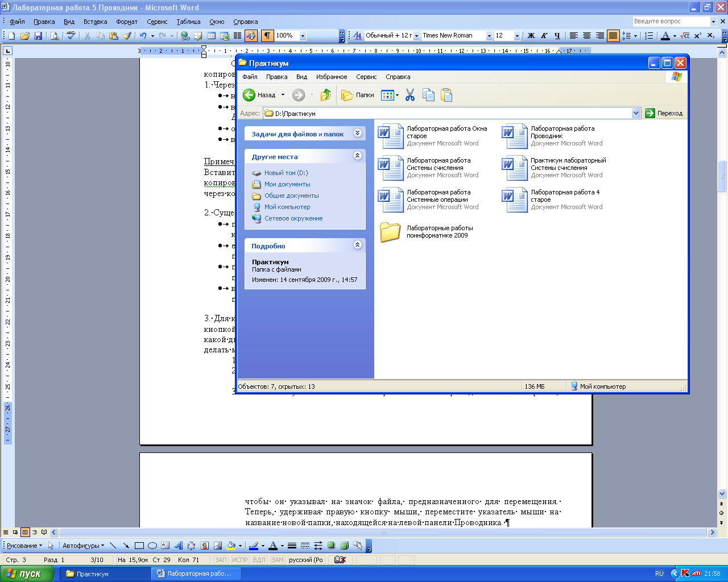Toggle Italic (К) formatting
The width and height of the screenshot is (728, 582).
pos(544,36)
